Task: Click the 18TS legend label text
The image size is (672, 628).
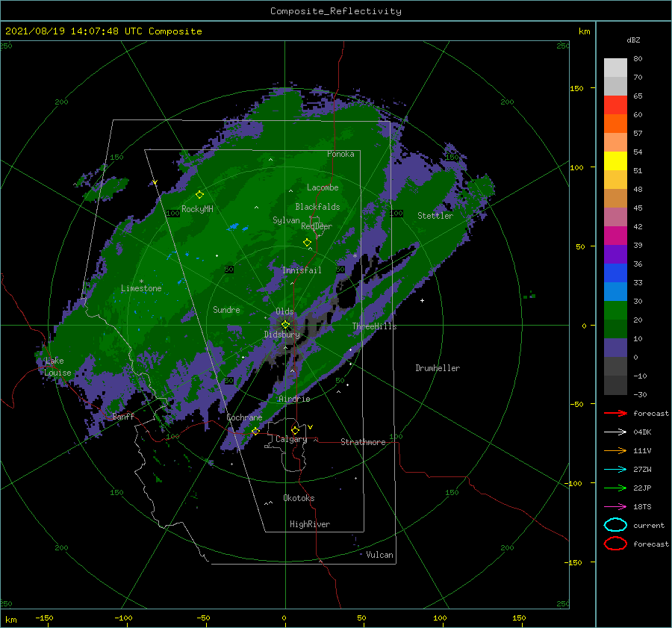Action: pyautogui.click(x=642, y=507)
